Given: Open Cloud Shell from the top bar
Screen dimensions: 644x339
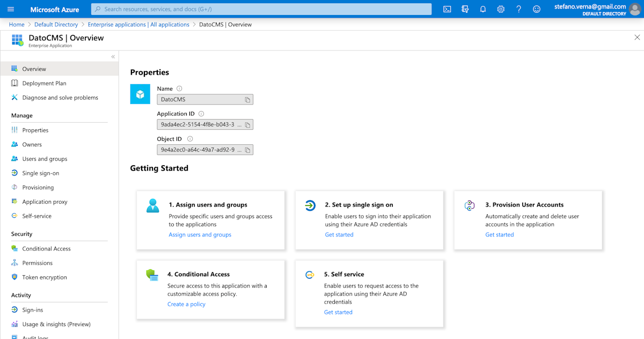Looking at the screenshot, I should [x=447, y=9].
